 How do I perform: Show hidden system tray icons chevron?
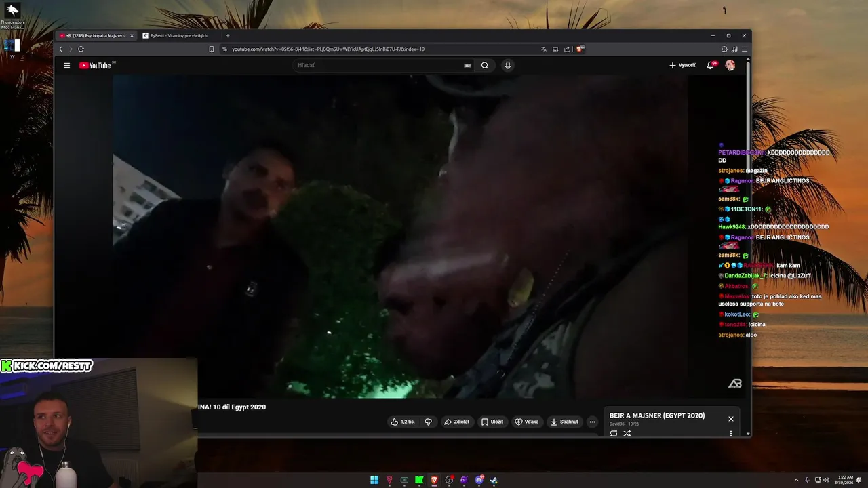click(x=796, y=480)
